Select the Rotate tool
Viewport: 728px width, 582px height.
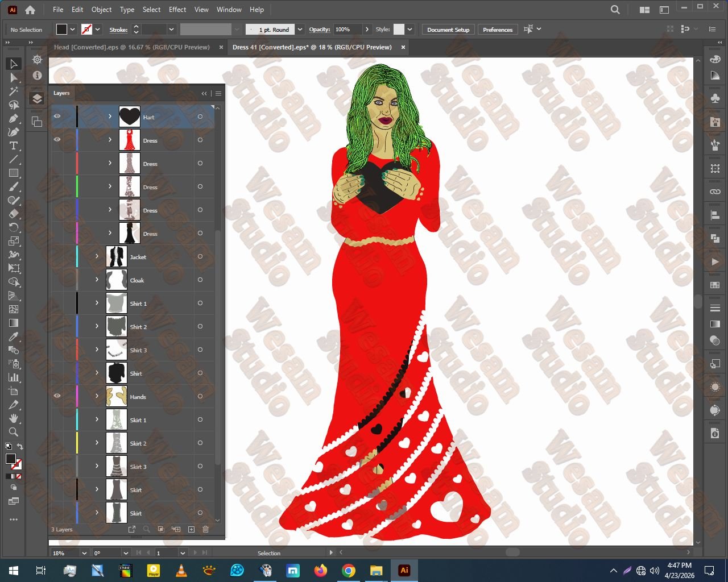pos(14,227)
